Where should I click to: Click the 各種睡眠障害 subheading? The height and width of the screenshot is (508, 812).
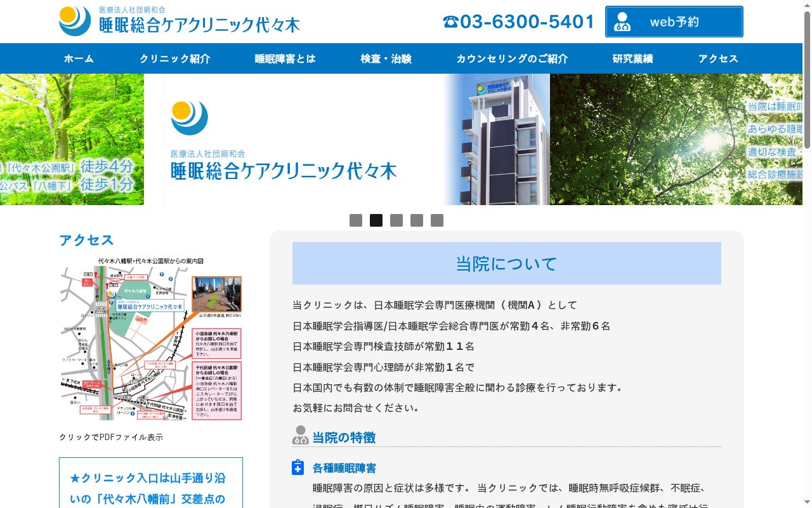[344, 468]
